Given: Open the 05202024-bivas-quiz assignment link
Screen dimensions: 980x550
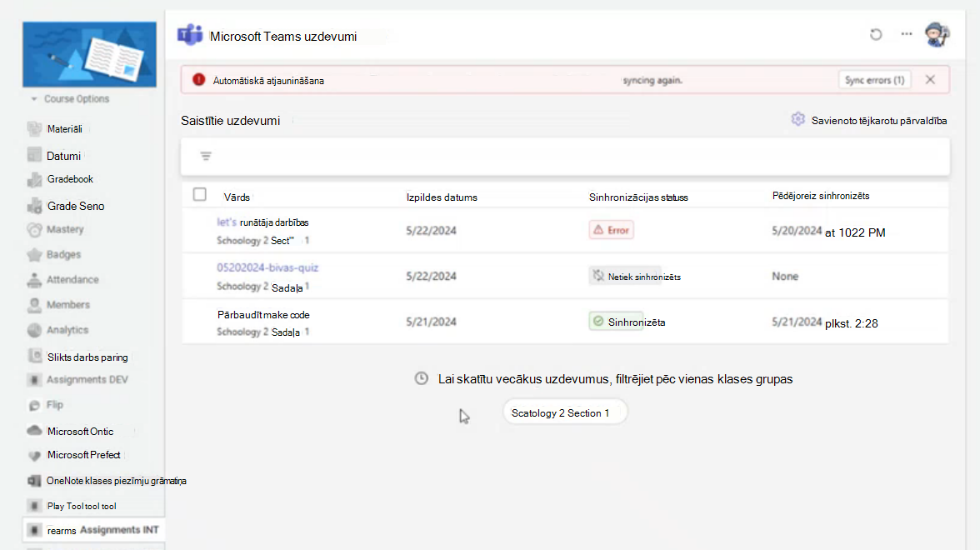Looking at the screenshot, I should [267, 267].
